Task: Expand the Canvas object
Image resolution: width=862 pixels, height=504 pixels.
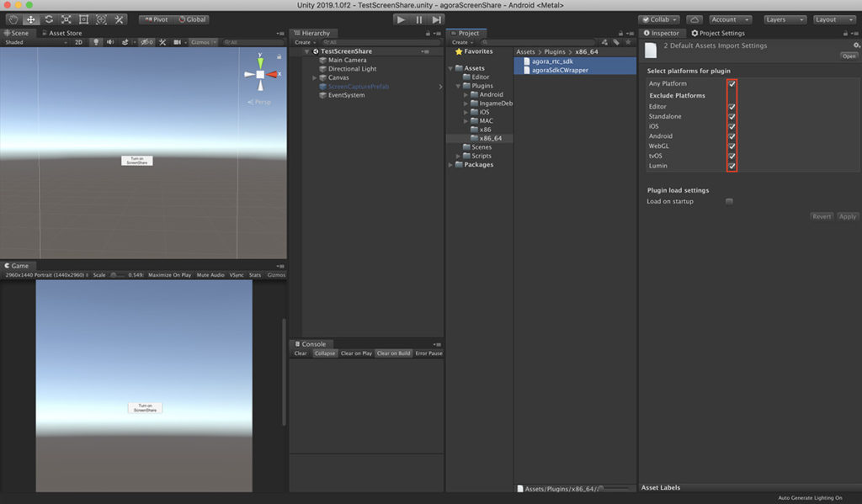Action: (x=315, y=78)
